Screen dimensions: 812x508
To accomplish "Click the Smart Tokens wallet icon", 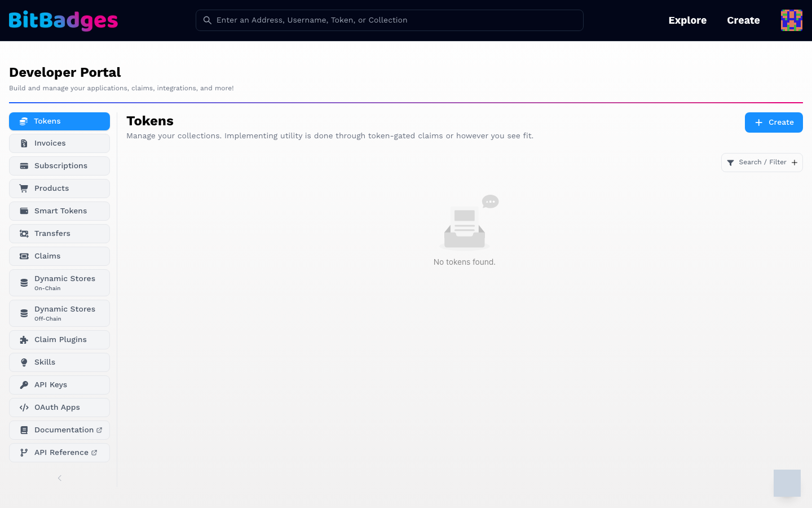I will pyautogui.click(x=24, y=211).
